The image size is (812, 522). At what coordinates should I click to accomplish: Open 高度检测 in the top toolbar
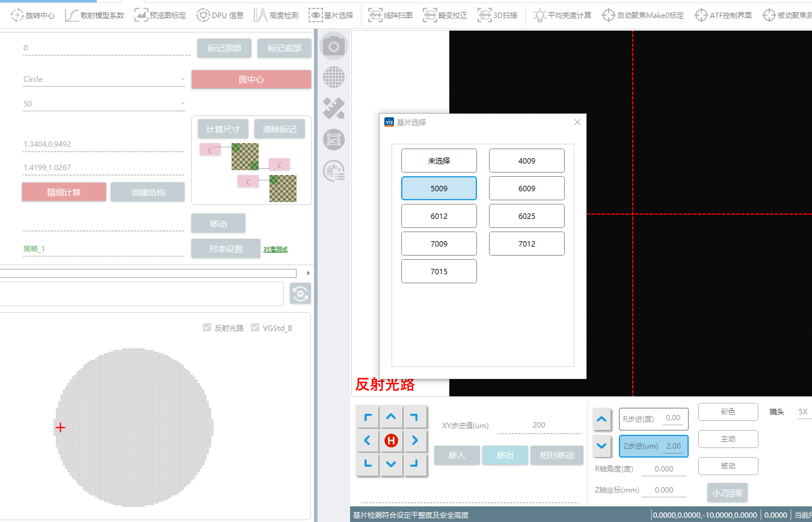pyautogui.click(x=276, y=15)
